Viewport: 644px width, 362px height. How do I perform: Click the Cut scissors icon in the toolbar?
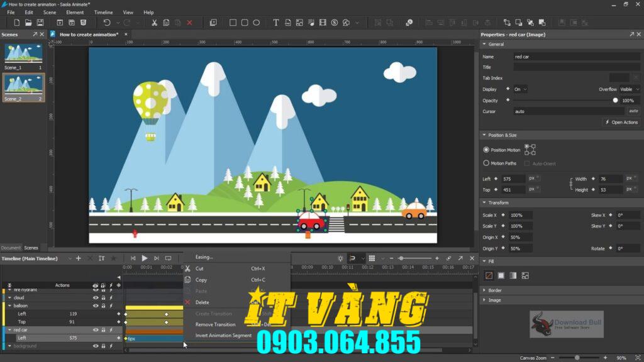point(154,22)
